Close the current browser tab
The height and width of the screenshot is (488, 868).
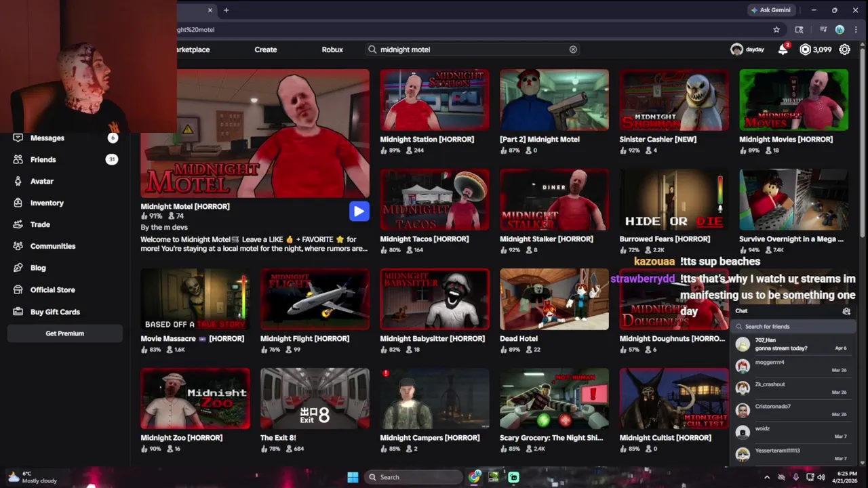click(x=210, y=10)
